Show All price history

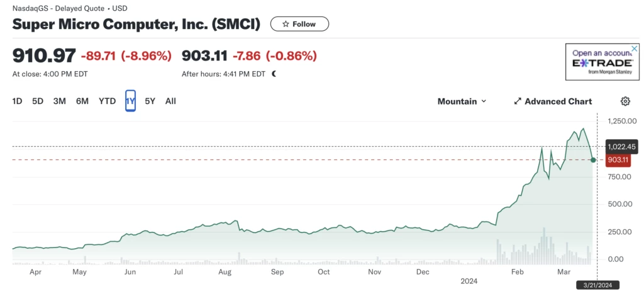170,101
